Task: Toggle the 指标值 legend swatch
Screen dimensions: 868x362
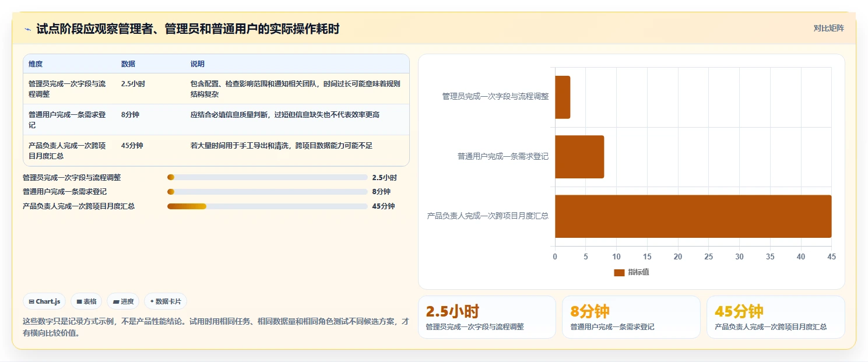Action: coord(619,273)
